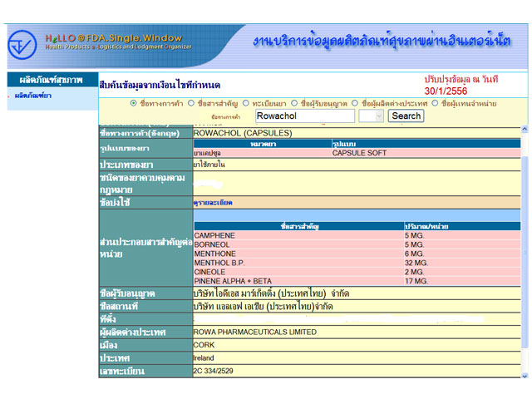Click the ROWACHOL (CAPSULES) trade name cell
The width and height of the screenshot is (532, 399).
[x=357, y=133]
